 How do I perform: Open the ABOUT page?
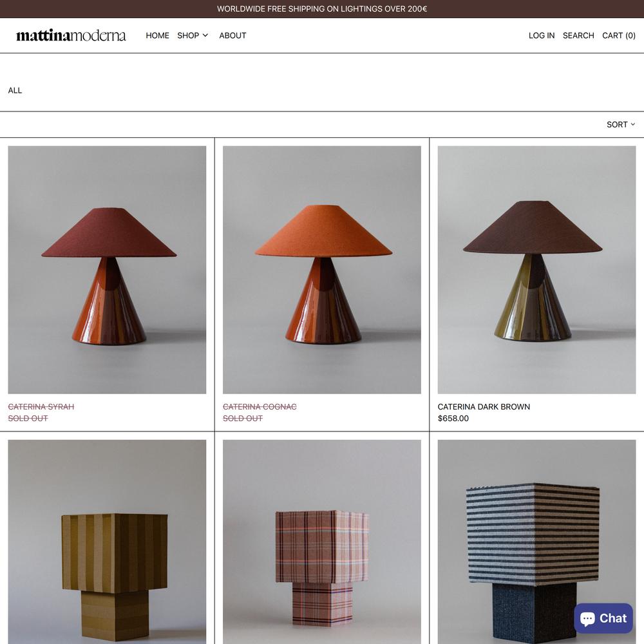[232, 35]
